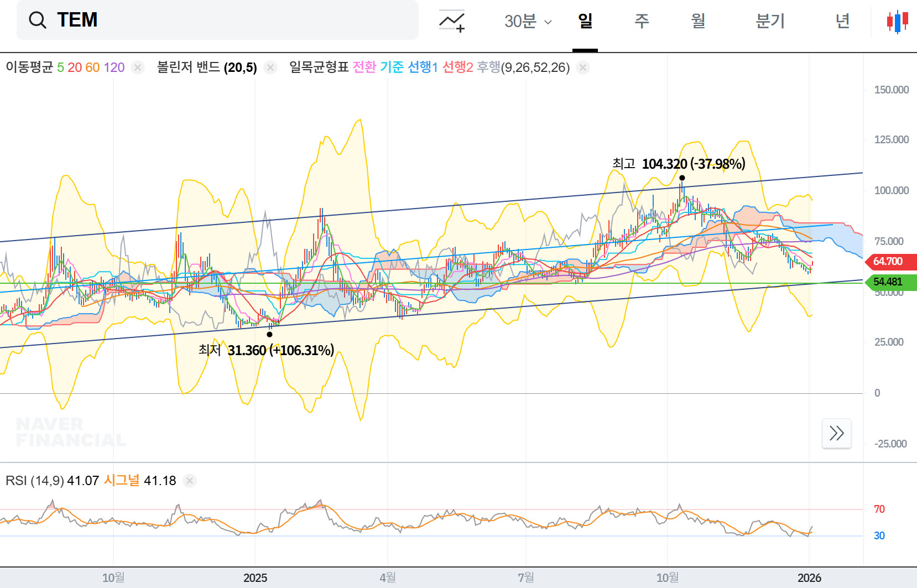Open 이동평균 indicator settings label
917x588 pixels.
pyautogui.click(x=29, y=67)
